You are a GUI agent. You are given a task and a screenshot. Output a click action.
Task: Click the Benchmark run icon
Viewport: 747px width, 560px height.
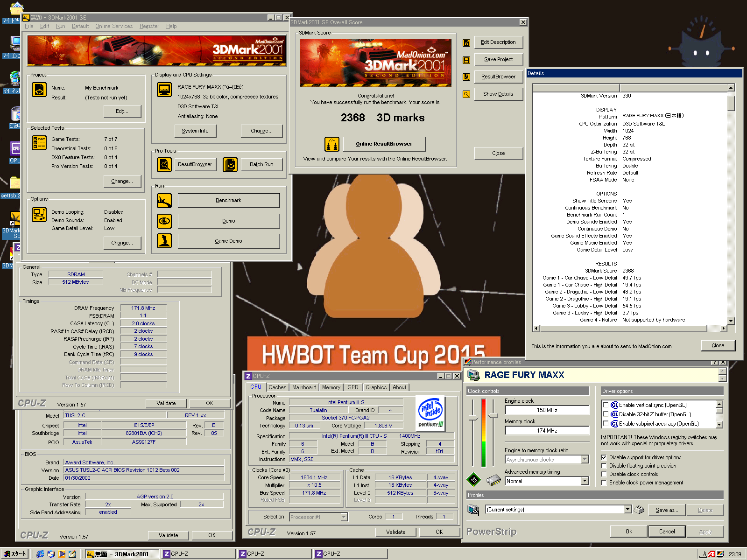164,201
